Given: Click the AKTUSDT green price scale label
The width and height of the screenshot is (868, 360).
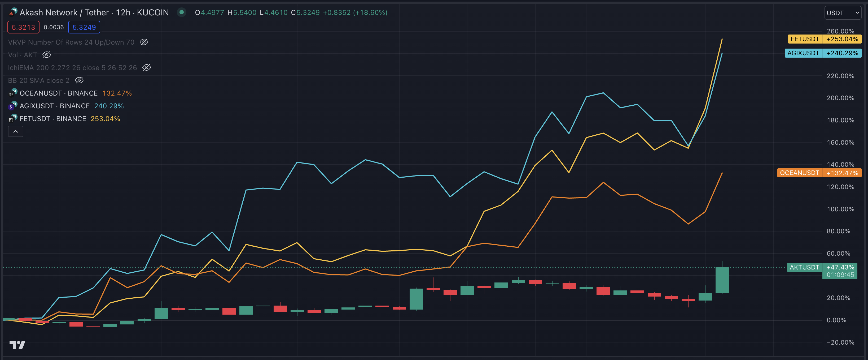Looking at the screenshot, I should coord(804,267).
